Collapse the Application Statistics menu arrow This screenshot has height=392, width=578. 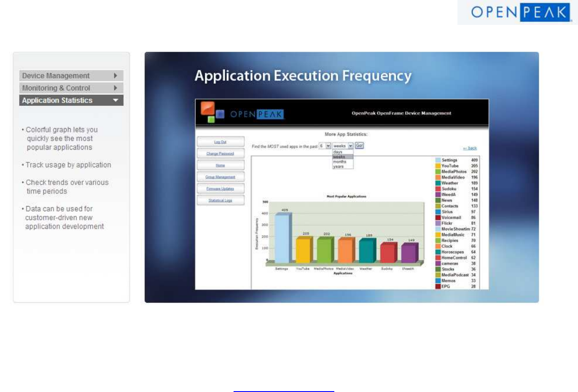(115, 100)
